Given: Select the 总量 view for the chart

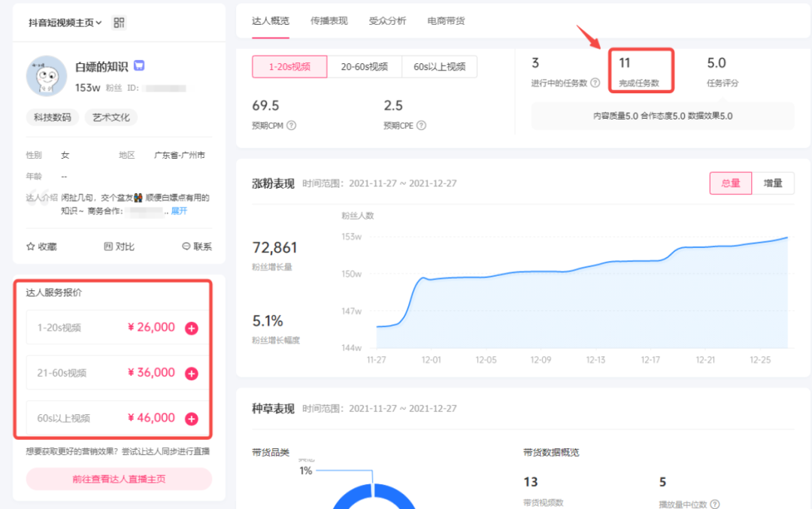Looking at the screenshot, I should (730, 183).
